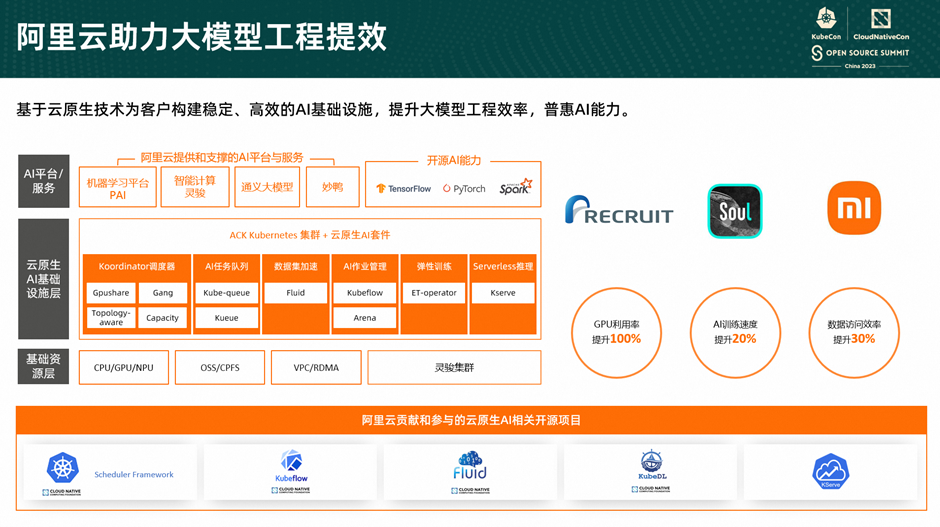Image resolution: width=940 pixels, height=527 pixels.
Task: Click the Kubeflow project logo
Action: [x=291, y=466]
